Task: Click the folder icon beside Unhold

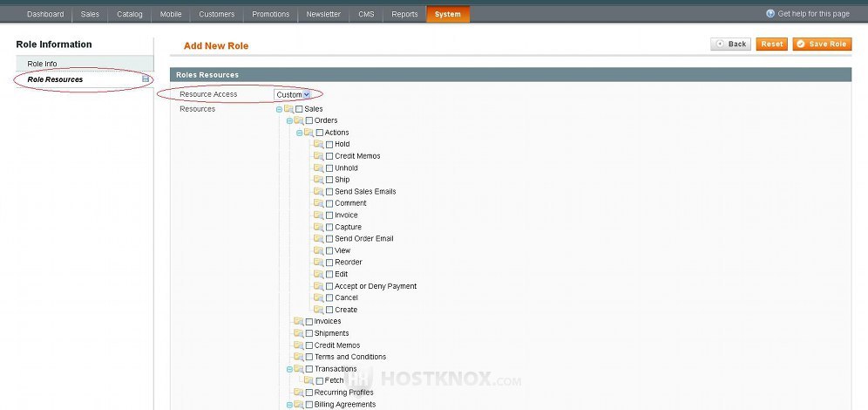Action: pyautogui.click(x=319, y=167)
